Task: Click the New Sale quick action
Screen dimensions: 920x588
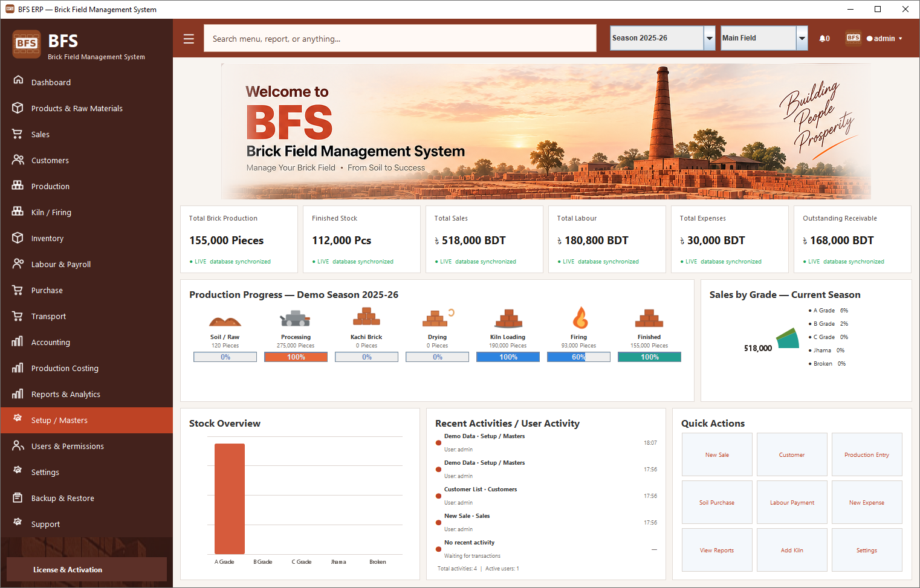Action: (x=717, y=454)
